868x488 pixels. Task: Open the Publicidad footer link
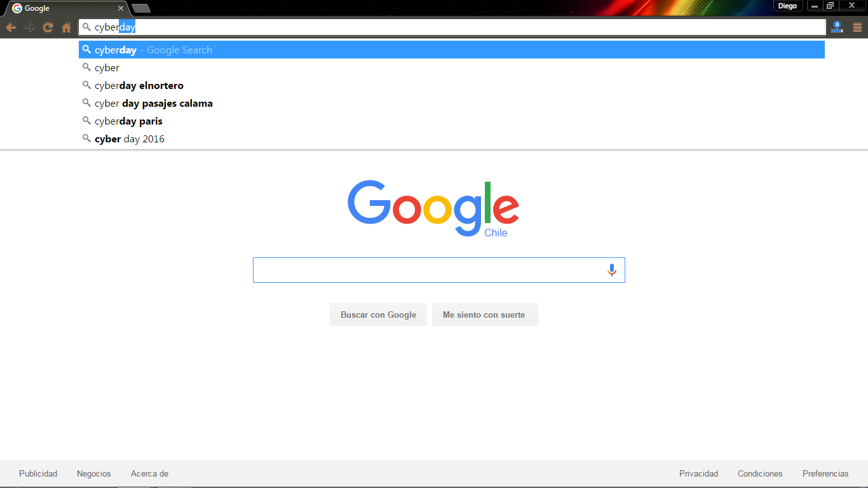[38, 473]
